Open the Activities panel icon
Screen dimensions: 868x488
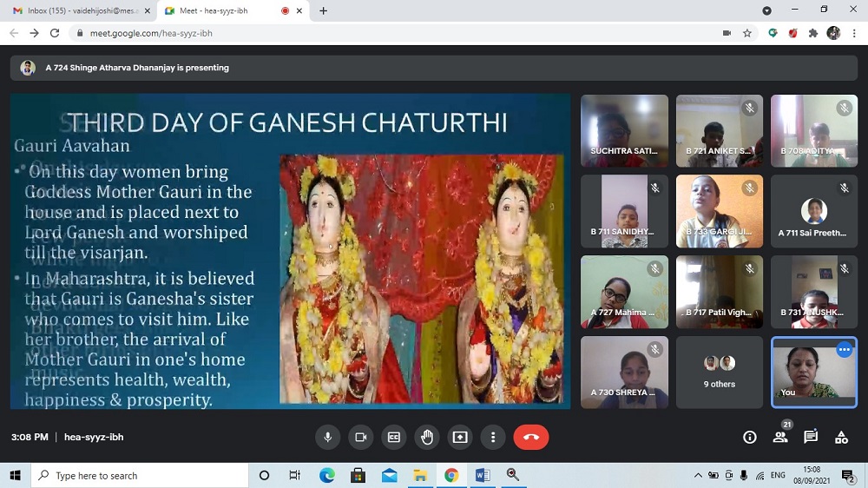click(841, 438)
